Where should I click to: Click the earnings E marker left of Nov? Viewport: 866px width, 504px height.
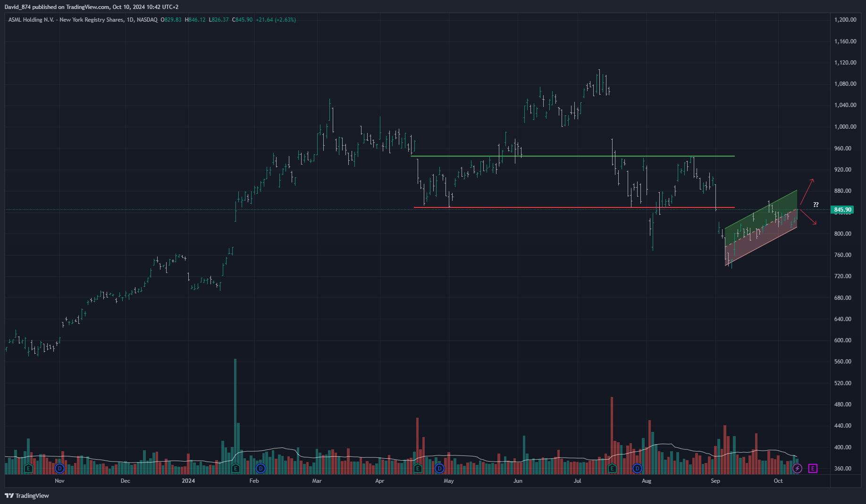click(x=28, y=468)
